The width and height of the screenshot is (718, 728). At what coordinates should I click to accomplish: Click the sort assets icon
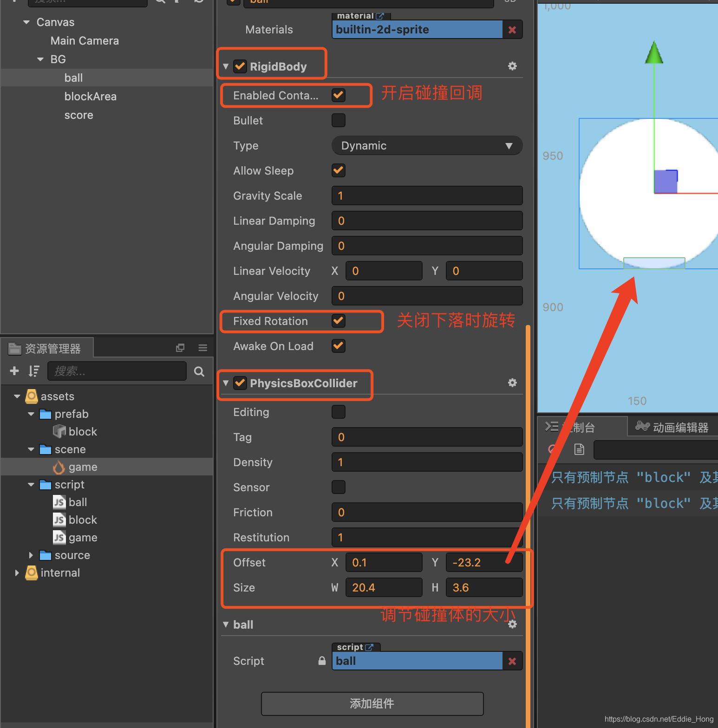pos(33,371)
